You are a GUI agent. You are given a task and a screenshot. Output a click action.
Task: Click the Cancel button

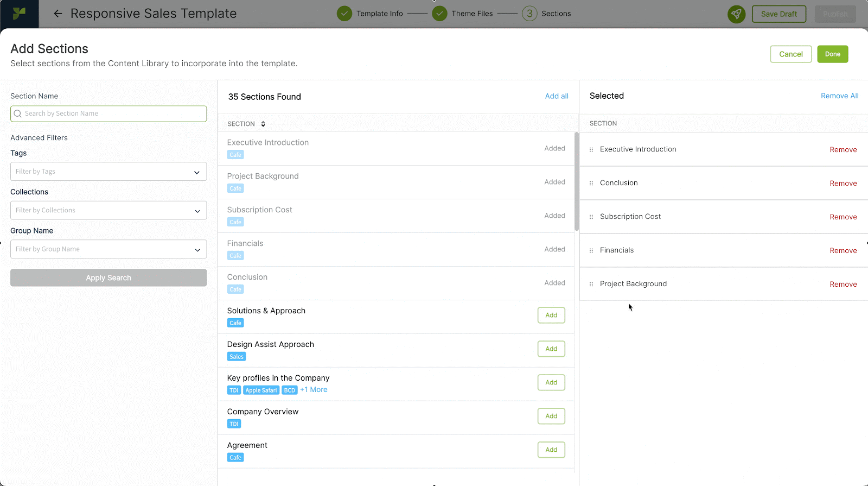pos(791,54)
